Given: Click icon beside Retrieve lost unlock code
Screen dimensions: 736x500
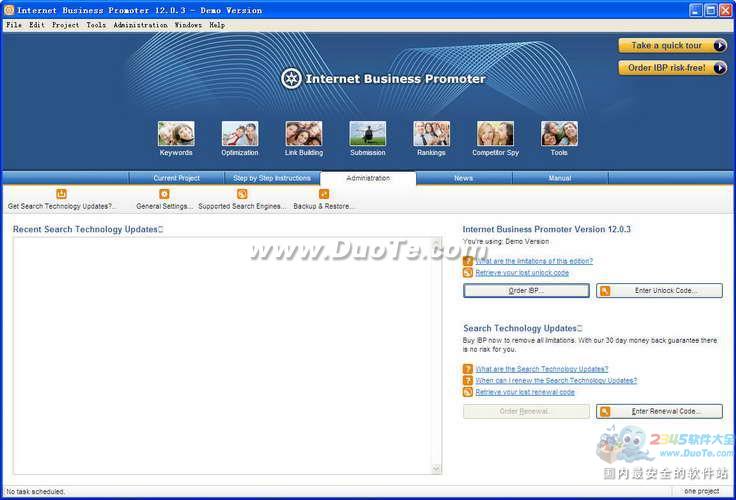Looking at the screenshot, I should coord(468,273).
